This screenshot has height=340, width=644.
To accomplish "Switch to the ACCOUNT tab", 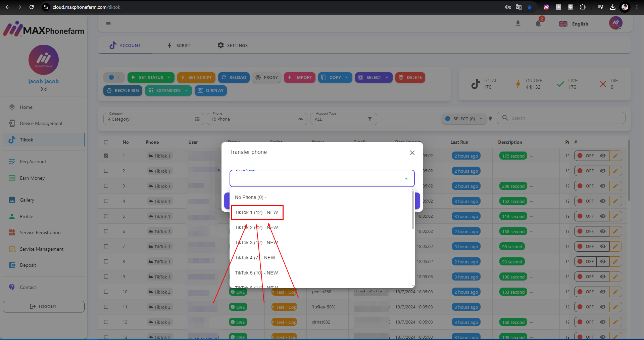I will point(125,45).
